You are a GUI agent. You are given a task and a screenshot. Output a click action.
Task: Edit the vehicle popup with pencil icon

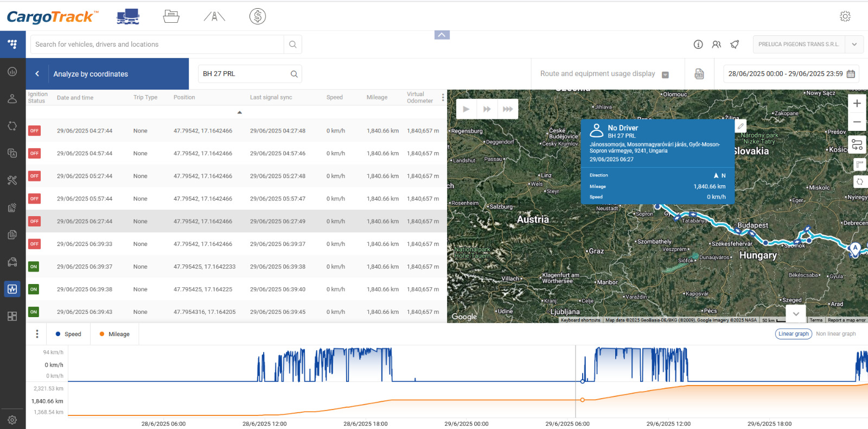(741, 126)
